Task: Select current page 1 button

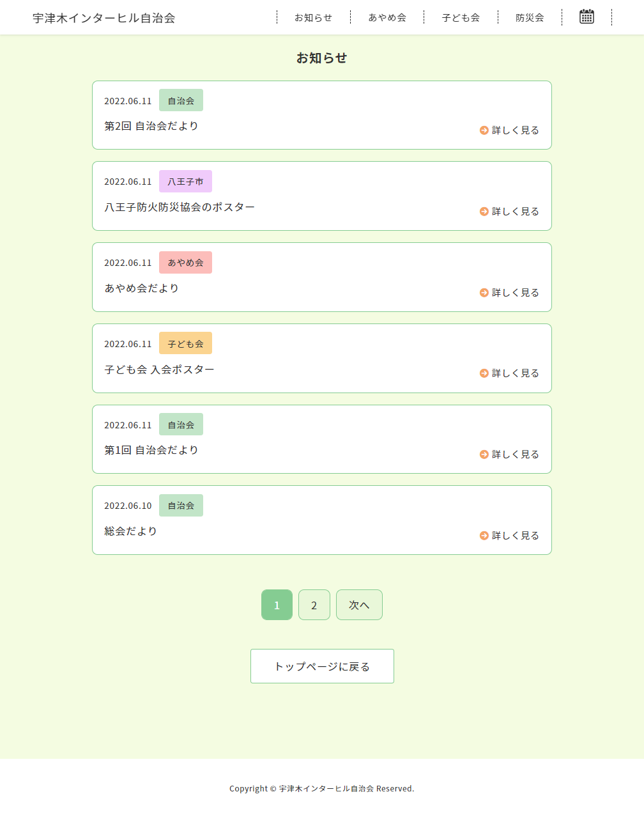Action: click(277, 605)
